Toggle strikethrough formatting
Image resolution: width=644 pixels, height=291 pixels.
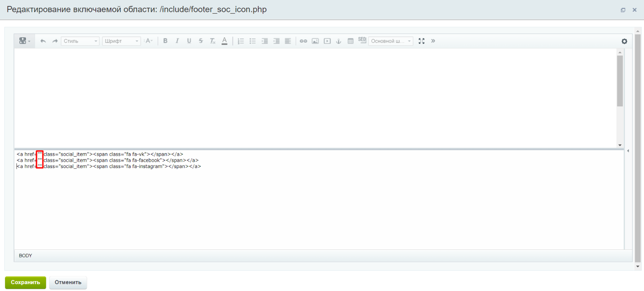pyautogui.click(x=201, y=41)
